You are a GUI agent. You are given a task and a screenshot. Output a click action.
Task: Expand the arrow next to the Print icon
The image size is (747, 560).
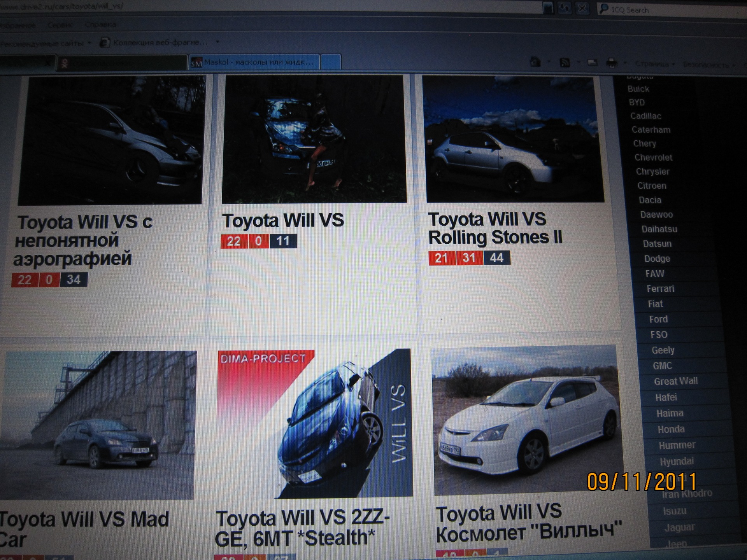[625, 63]
